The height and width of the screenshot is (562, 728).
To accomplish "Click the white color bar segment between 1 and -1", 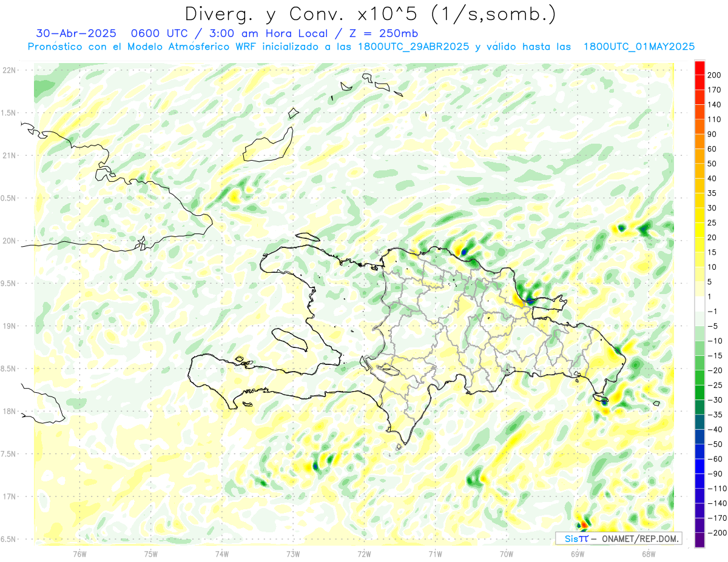I will pos(699,304).
